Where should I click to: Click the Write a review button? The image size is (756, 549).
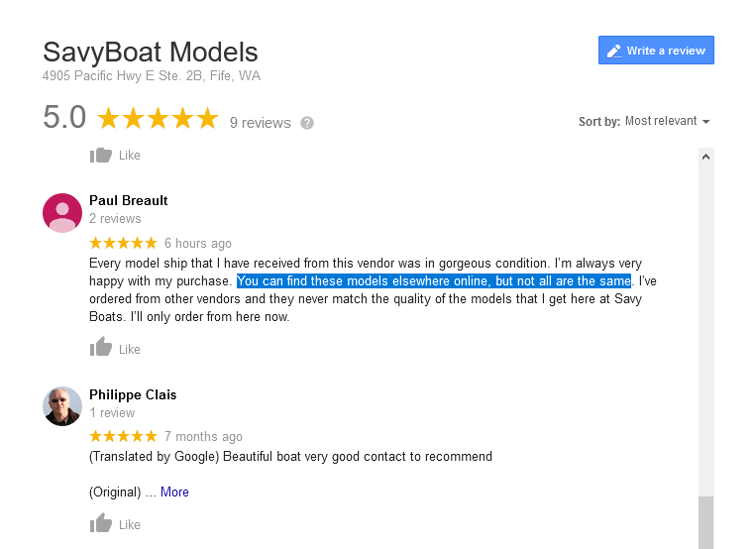pos(656,51)
